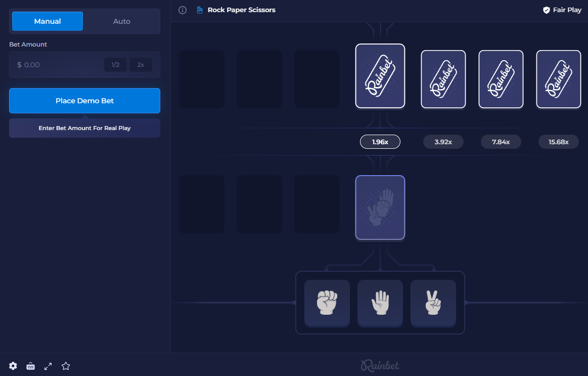Switch to Manual betting mode
588x376 pixels.
click(x=48, y=21)
